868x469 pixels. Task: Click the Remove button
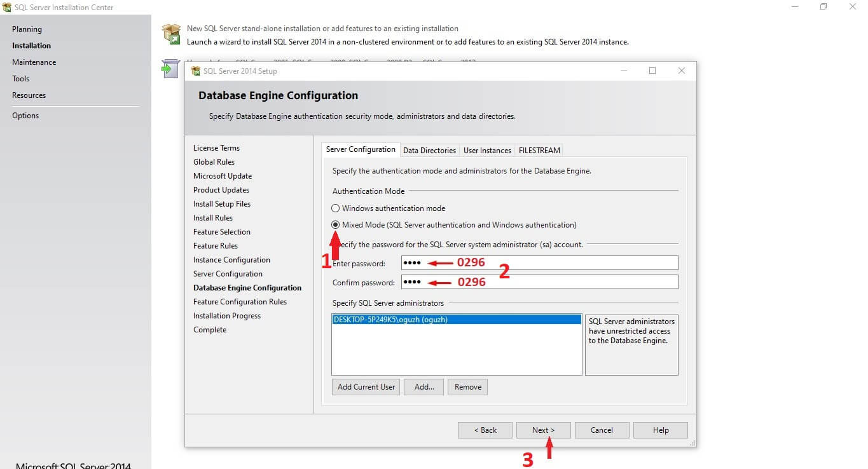point(468,387)
